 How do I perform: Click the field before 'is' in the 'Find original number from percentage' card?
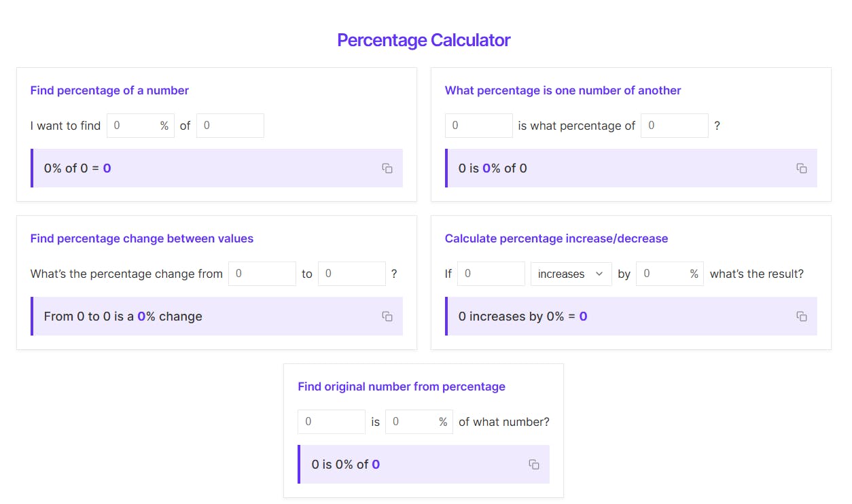tap(332, 422)
